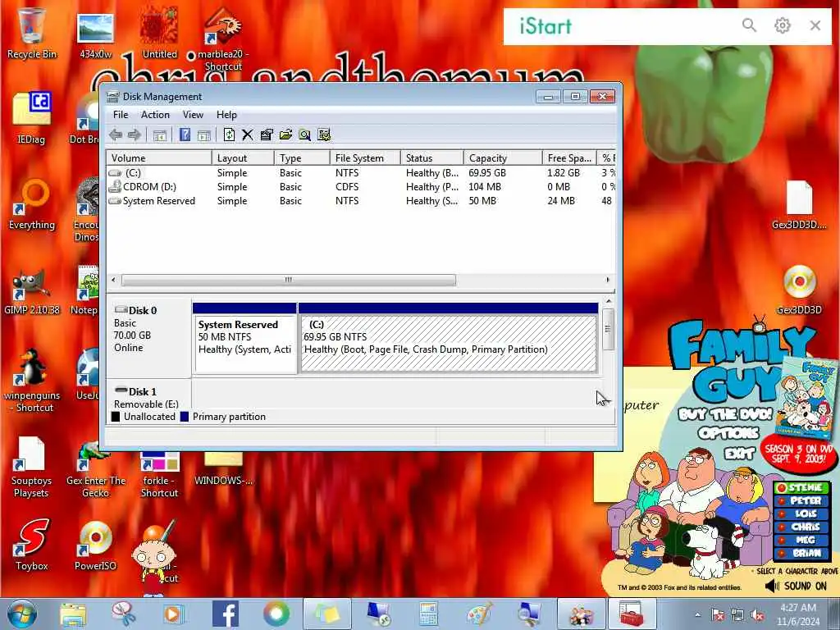Click the volume list scroll-left arrow

click(113, 280)
